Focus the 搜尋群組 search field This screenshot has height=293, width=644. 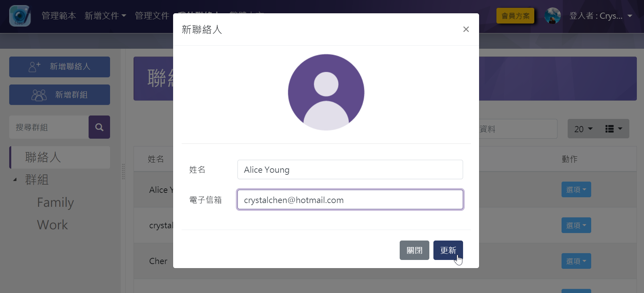pyautogui.click(x=49, y=127)
